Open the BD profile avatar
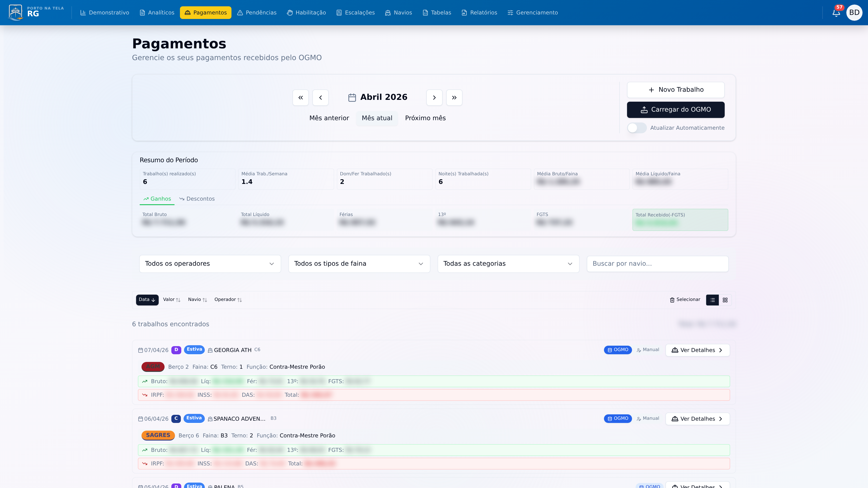 854,12
